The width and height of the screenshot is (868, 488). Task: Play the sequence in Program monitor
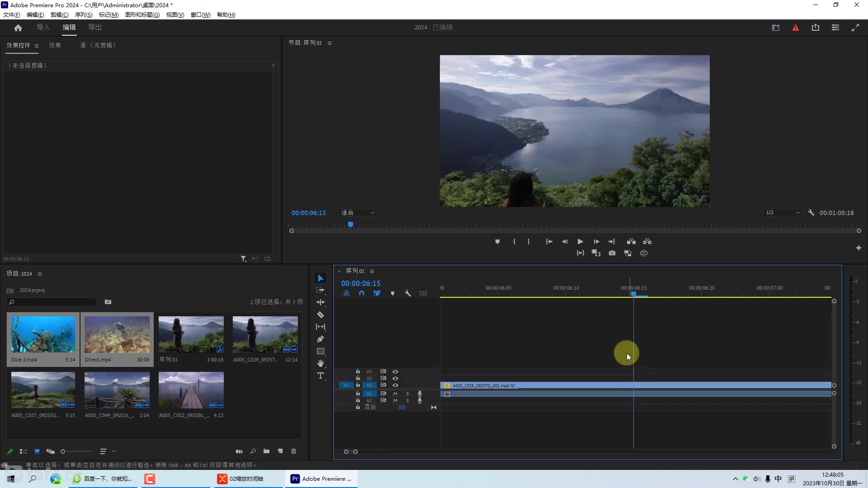(580, 242)
